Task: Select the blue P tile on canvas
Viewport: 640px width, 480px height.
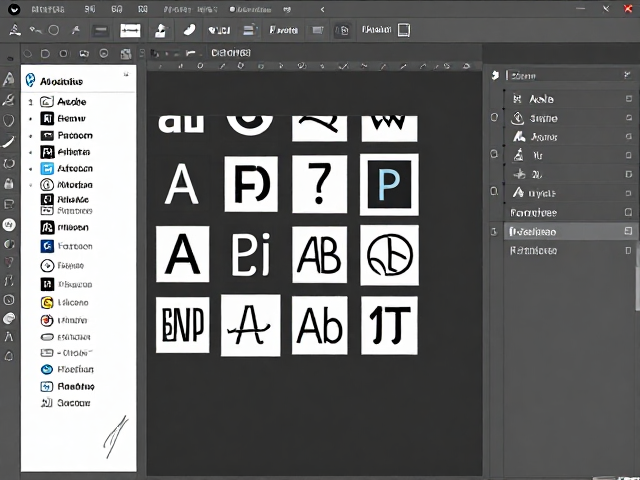Action: [389, 184]
